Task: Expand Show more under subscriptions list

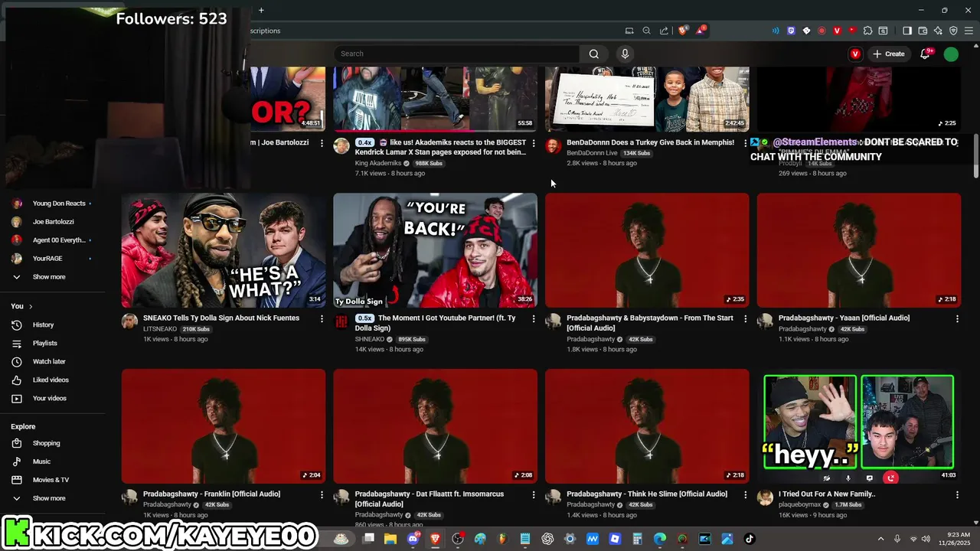Action: [49, 277]
